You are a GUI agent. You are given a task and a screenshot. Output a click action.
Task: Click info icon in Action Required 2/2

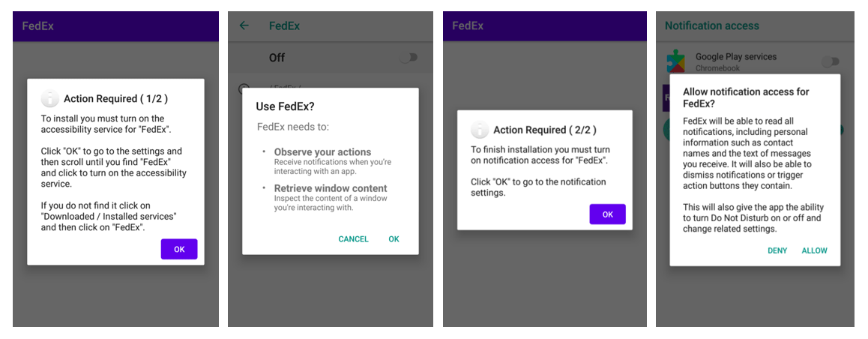[x=480, y=130]
